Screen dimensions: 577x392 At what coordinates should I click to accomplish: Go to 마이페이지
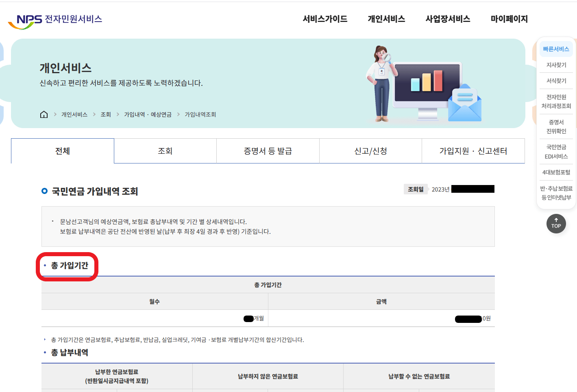509,19
